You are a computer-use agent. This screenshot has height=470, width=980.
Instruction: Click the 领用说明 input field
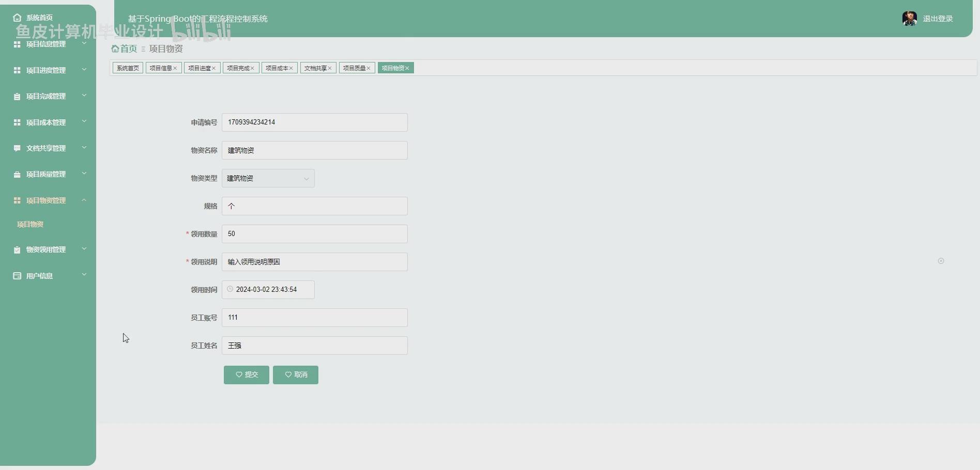[x=315, y=262]
